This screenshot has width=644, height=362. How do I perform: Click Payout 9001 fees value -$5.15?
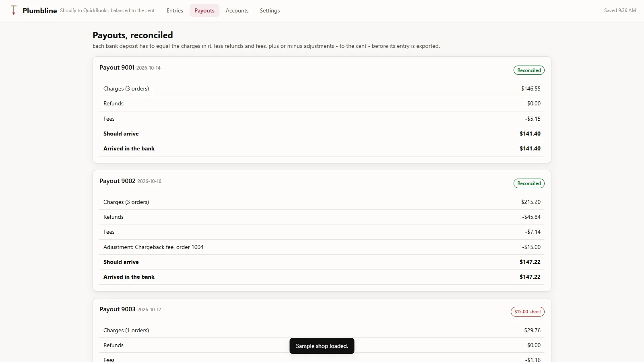point(533,119)
